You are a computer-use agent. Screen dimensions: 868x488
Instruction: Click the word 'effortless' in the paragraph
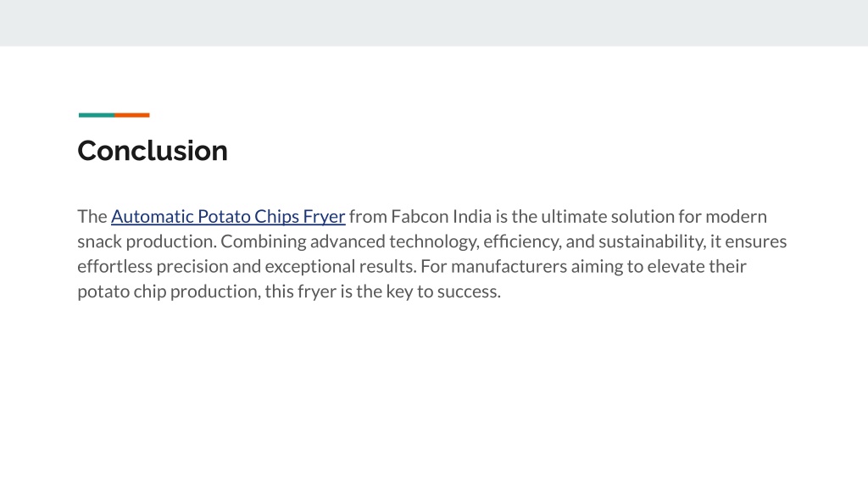coord(114,266)
